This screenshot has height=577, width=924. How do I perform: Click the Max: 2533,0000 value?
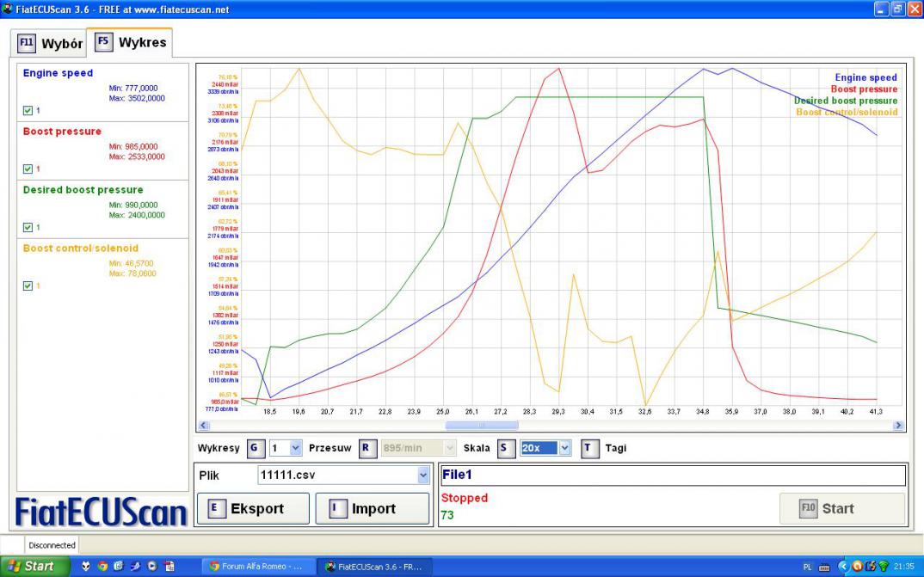[x=137, y=157]
